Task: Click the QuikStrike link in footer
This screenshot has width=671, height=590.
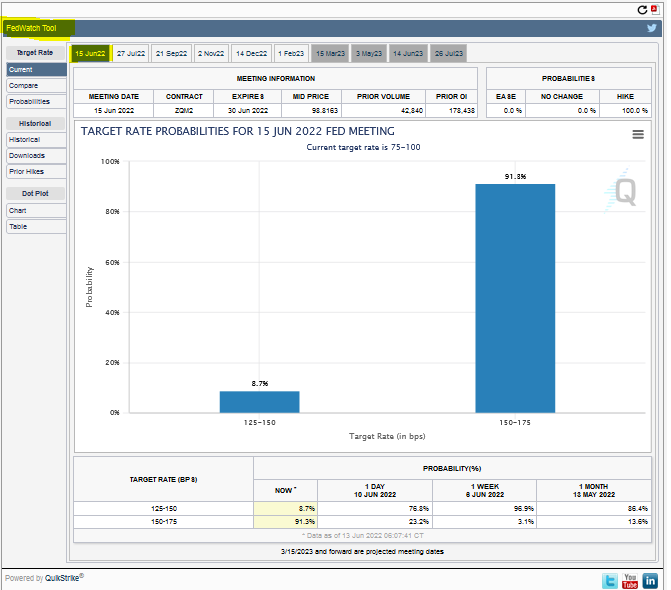Action: coord(64,578)
